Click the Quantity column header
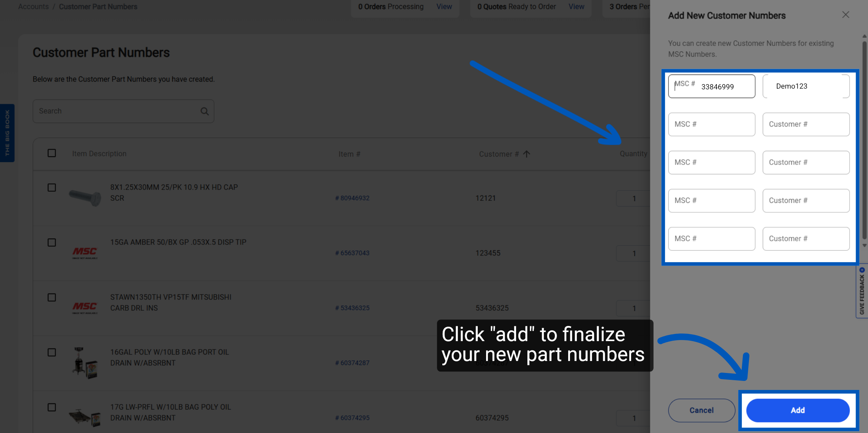The height and width of the screenshot is (433, 868). pos(633,154)
